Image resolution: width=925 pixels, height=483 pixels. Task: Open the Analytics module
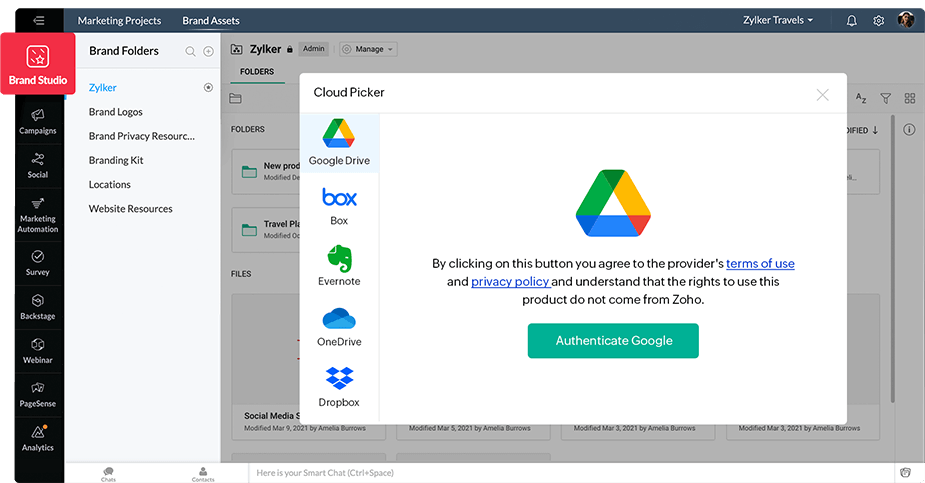coord(38,439)
